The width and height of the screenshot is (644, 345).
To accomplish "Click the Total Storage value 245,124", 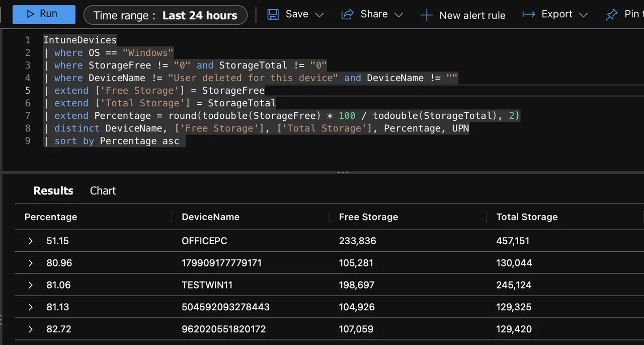I will coord(514,285).
